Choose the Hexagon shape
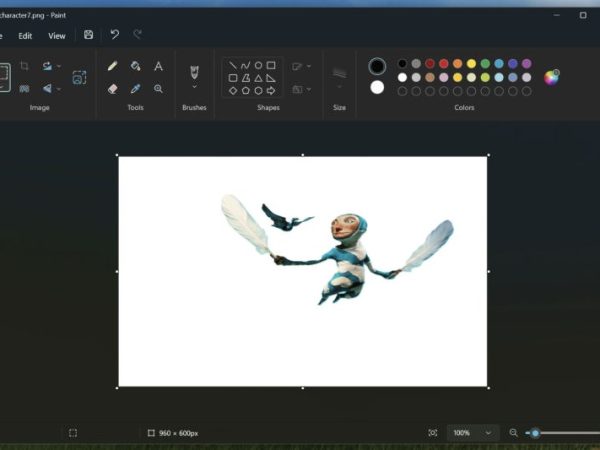The width and height of the screenshot is (600, 450). point(258,91)
